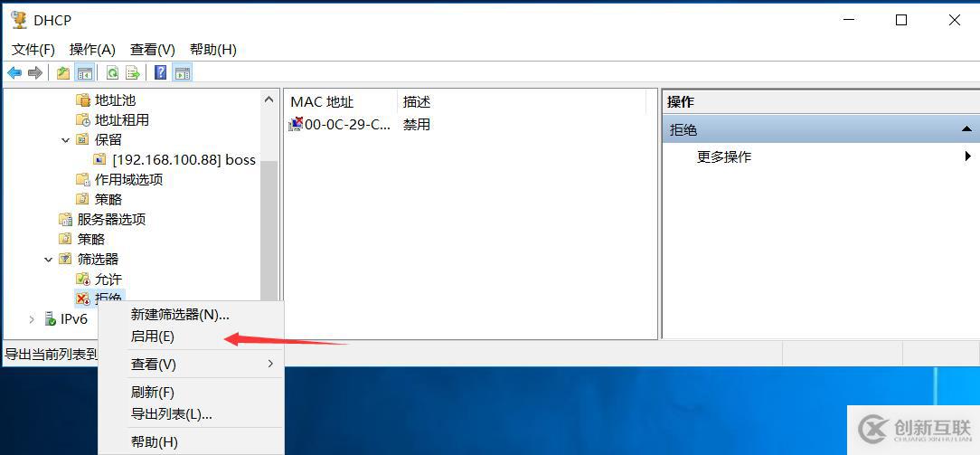
Task: Choose 导出列表(L)... in the context menu
Action: pos(192,413)
